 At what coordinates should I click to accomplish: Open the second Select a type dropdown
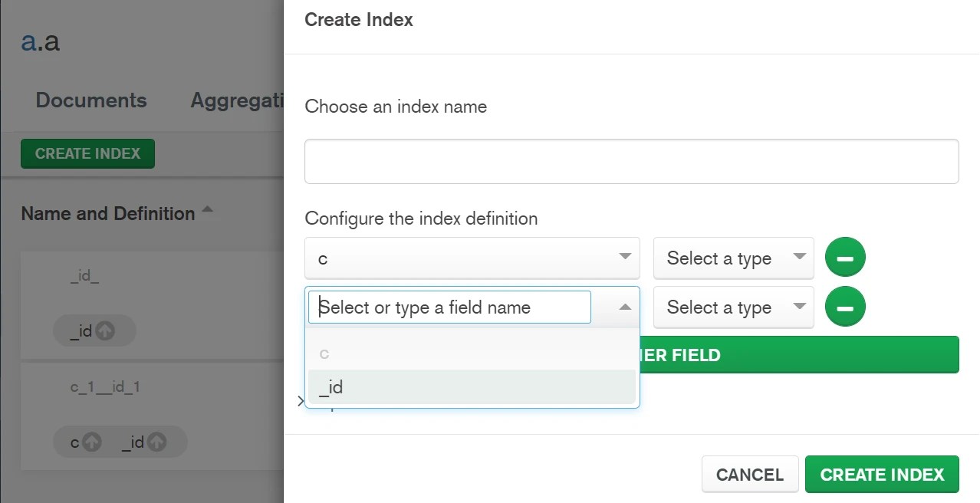(733, 307)
